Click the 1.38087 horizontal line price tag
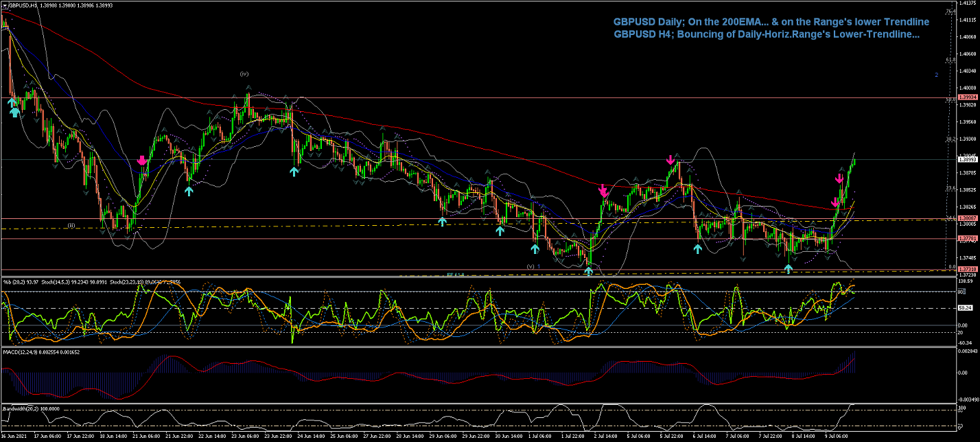This screenshot has width=980, height=442. pos(967,219)
